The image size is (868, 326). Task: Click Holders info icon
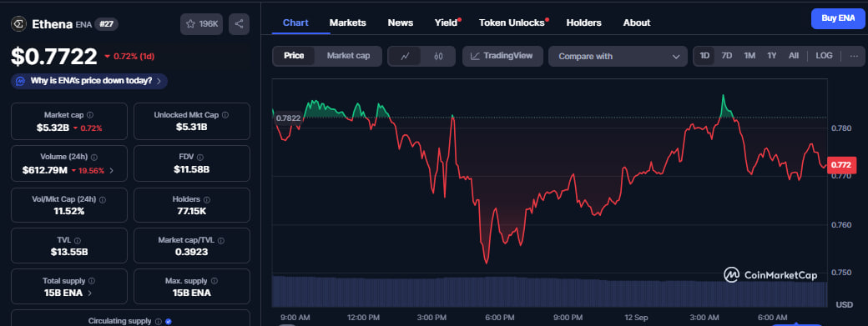(x=206, y=199)
